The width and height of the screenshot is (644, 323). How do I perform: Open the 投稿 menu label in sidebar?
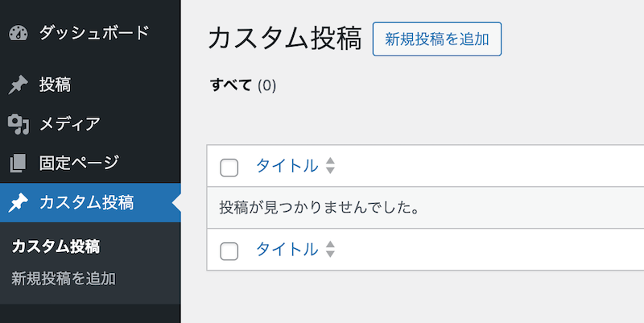click(x=55, y=84)
